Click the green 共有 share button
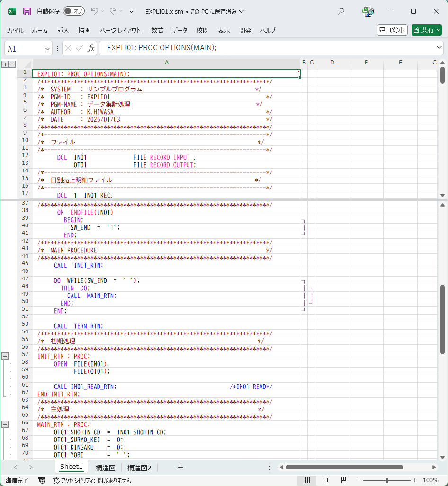The height and width of the screenshot is (486, 448). 426,30
